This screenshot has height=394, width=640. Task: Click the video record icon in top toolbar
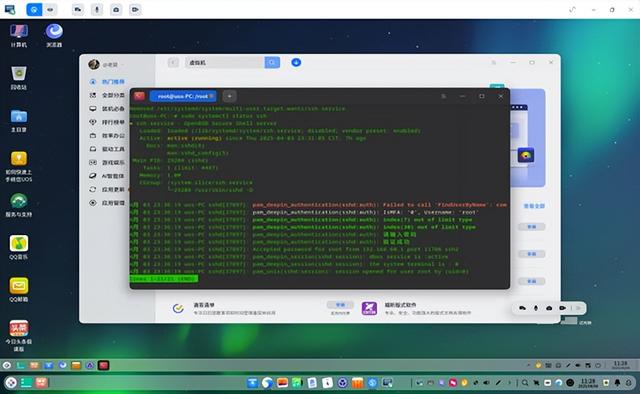pyautogui.click(x=135, y=9)
